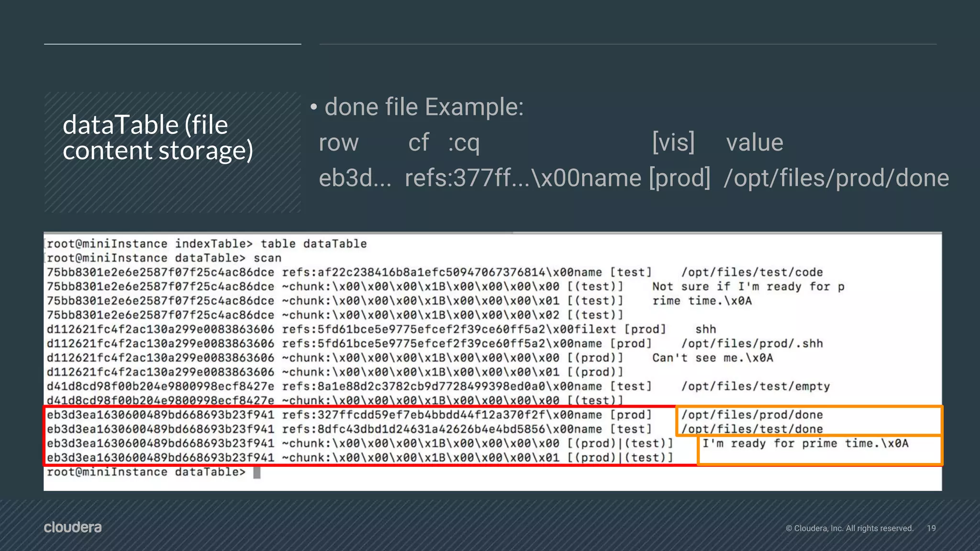980x551 pixels.
Task: Click the "refs:8dfc43dbd1d24631a42626b4e4bd5856\x00name" entry
Action: pos(442,430)
